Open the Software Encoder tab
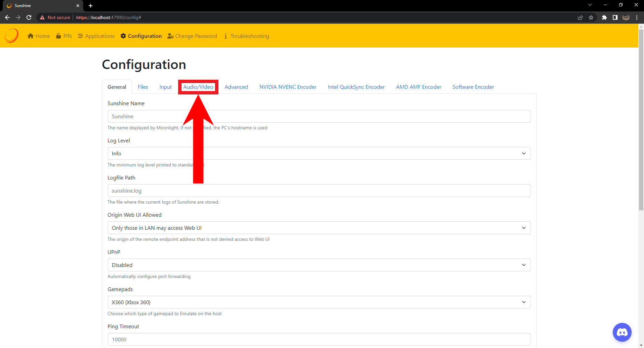This screenshot has height=348, width=644. (x=473, y=87)
